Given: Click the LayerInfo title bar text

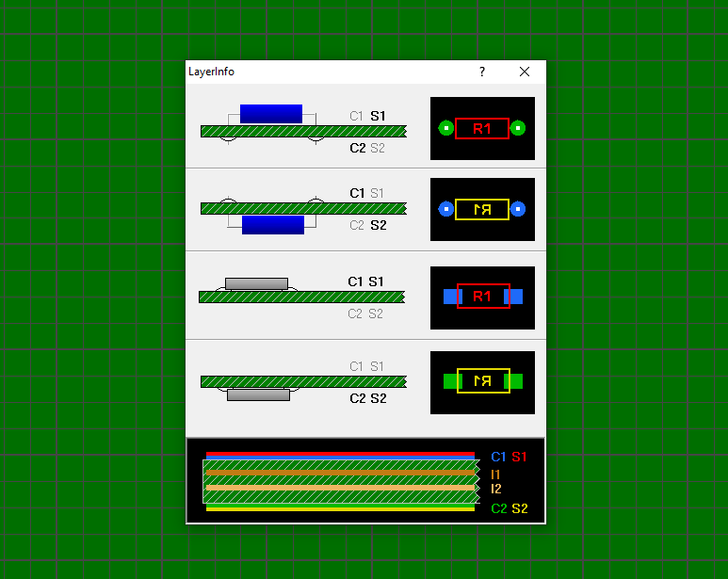Looking at the screenshot, I should pos(212,72).
